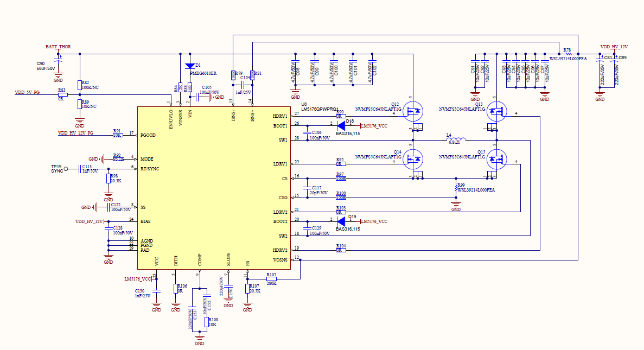Viewport: 644px width, 350px height.
Task: Select the C113 capacitor symbol
Action: [x=80, y=169]
